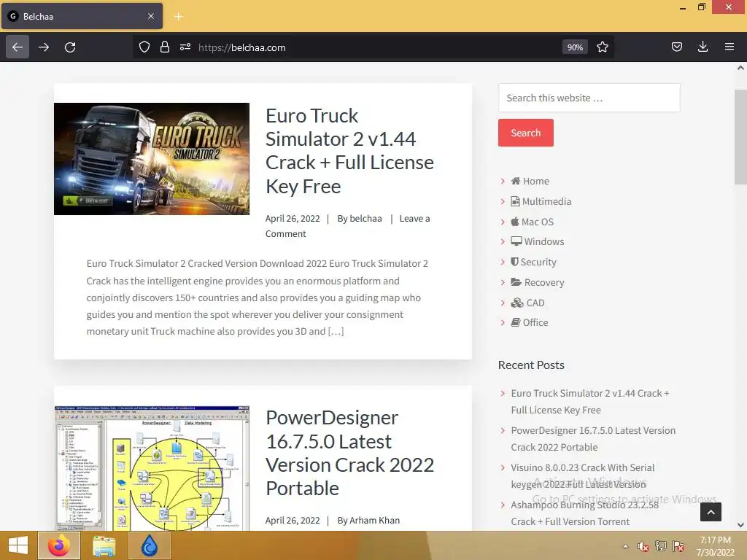Image resolution: width=747 pixels, height=560 pixels.
Task: Open File Explorer from the taskbar
Action: click(104, 545)
